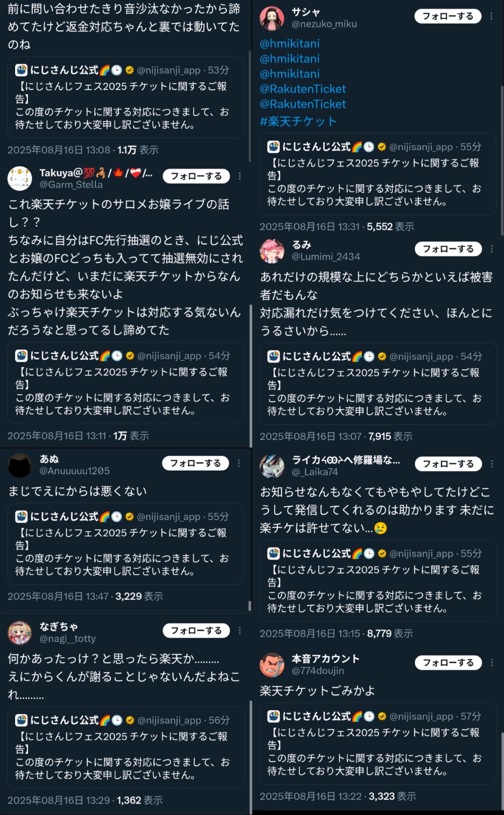Follow Takuya @Garm_Stella
Screen dimensions: 504x815
tap(196, 176)
